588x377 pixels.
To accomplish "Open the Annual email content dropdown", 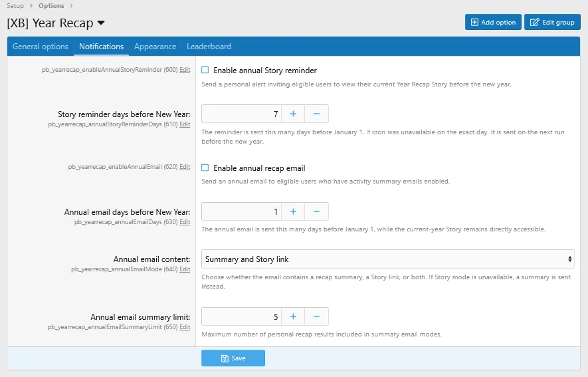I will pyautogui.click(x=388, y=259).
